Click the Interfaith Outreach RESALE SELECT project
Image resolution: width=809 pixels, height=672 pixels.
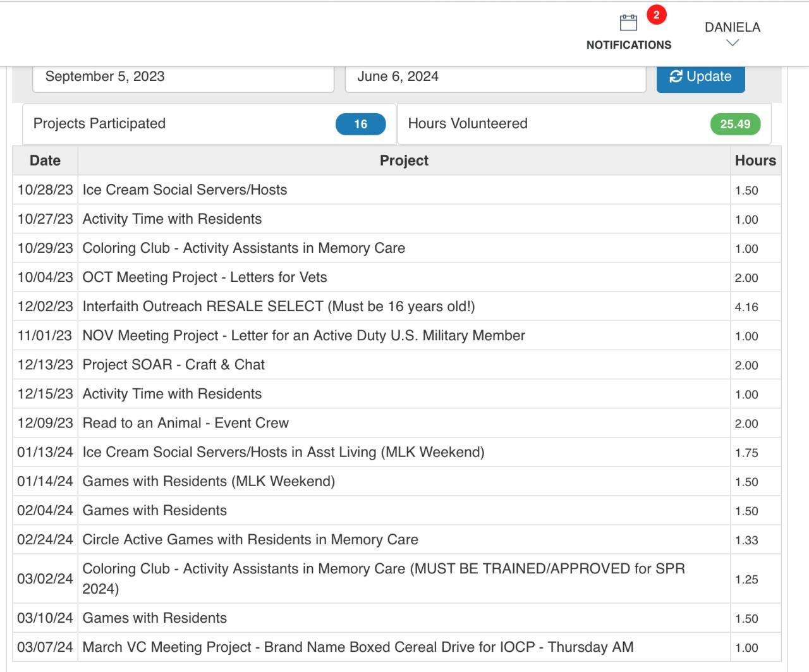[279, 306]
